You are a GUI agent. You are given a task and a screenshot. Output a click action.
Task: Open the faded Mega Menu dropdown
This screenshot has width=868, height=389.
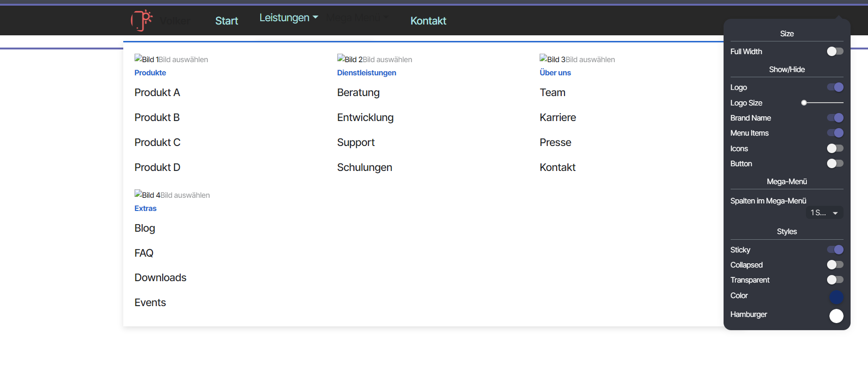357,18
